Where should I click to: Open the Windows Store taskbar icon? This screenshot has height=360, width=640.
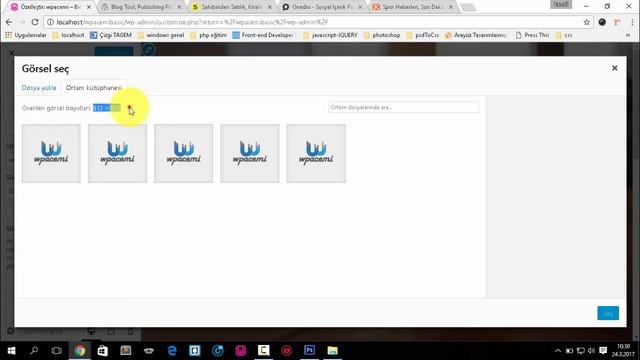pyautogui.click(x=102, y=350)
